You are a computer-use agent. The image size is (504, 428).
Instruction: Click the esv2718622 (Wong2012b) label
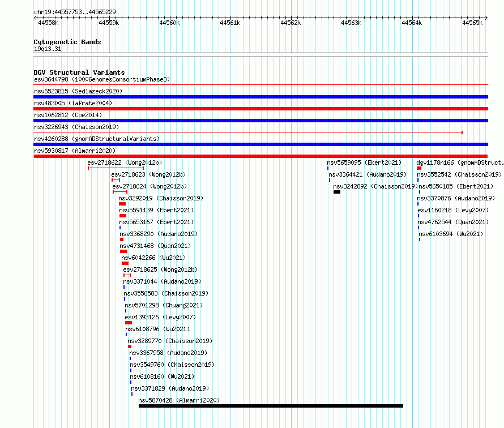tap(125, 162)
